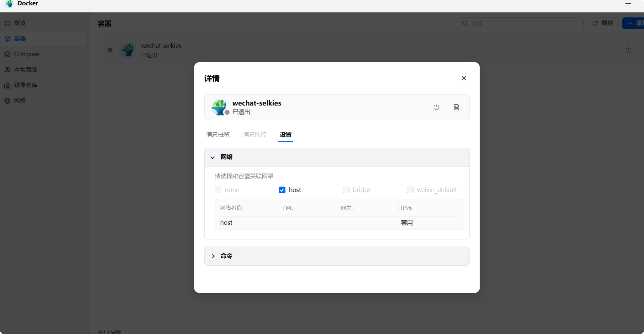Open container logs via document icon

(x=457, y=107)
